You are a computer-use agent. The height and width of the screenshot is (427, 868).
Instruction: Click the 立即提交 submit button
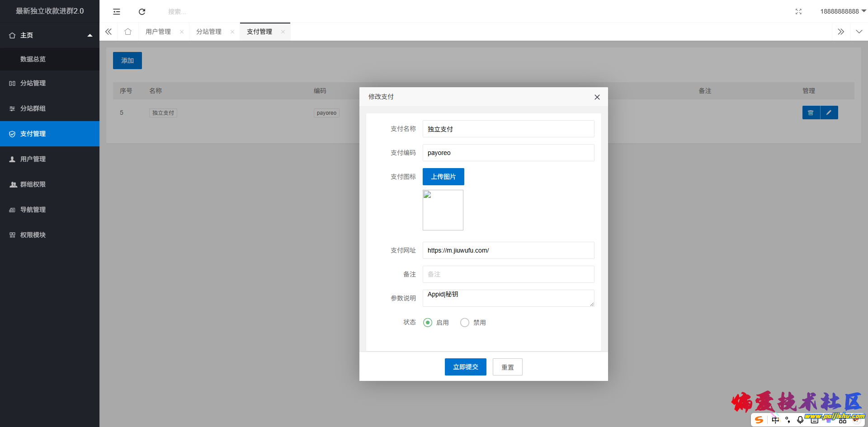pos(465,367)
